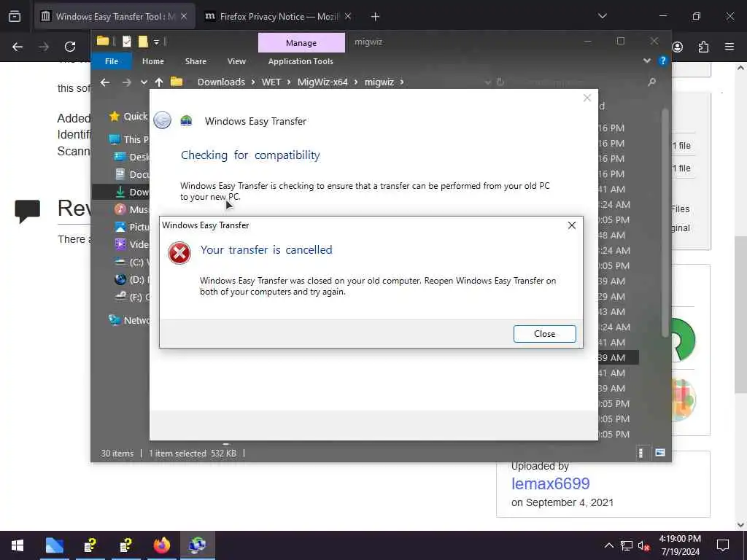Show hidden system tray icons
Viewport: 747px width, 560px height.
pyautogui.click(x=608, y=545)
